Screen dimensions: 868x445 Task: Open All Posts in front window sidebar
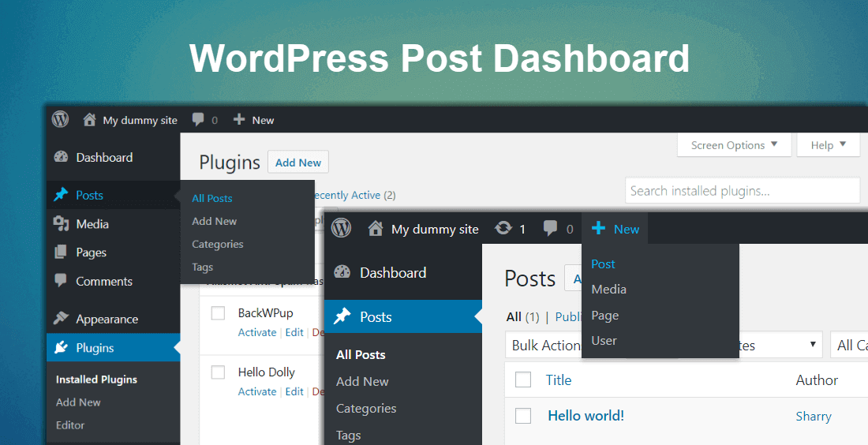pyautogui.click(x=361, y=355)
